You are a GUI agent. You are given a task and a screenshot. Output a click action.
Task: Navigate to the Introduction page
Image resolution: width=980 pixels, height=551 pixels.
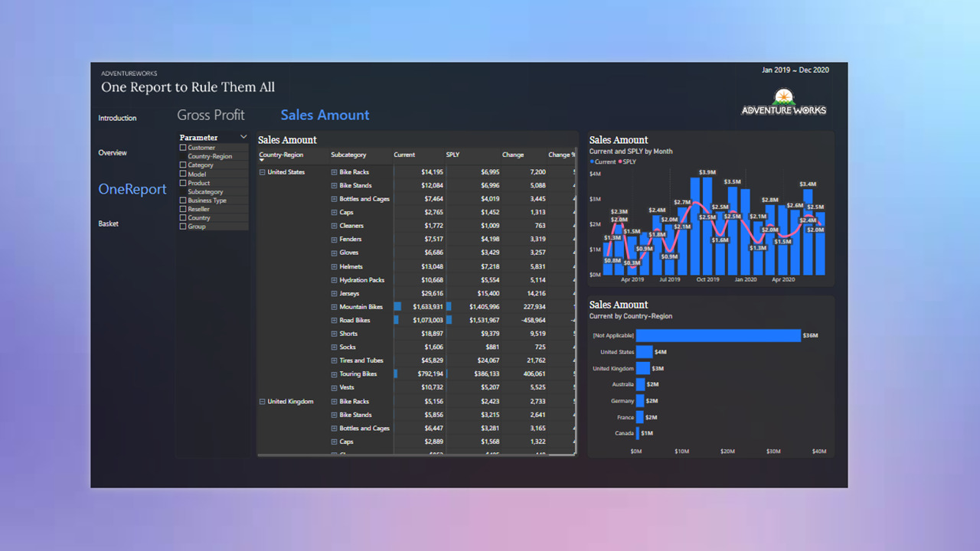click(117, 118)
